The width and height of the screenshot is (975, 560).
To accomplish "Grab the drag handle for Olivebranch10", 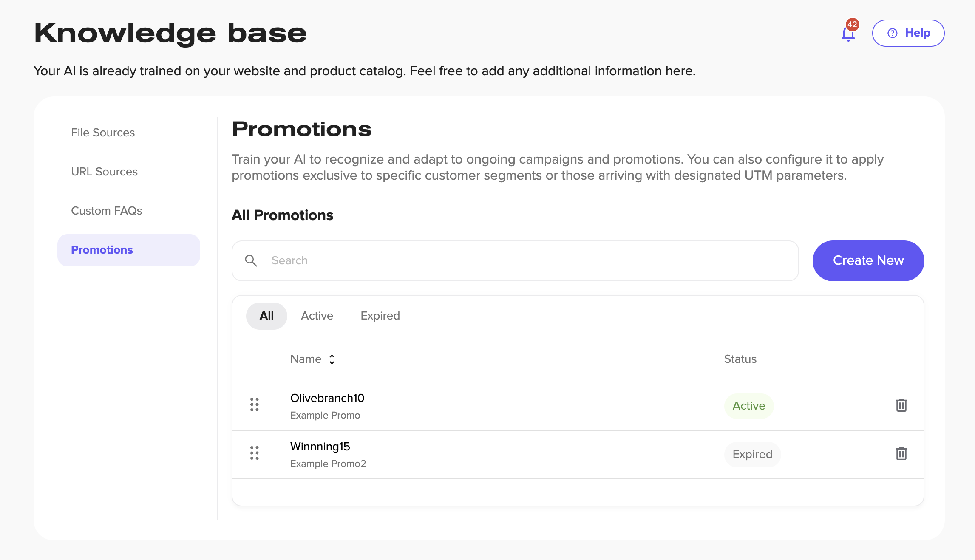I will (x=254, y=404).
